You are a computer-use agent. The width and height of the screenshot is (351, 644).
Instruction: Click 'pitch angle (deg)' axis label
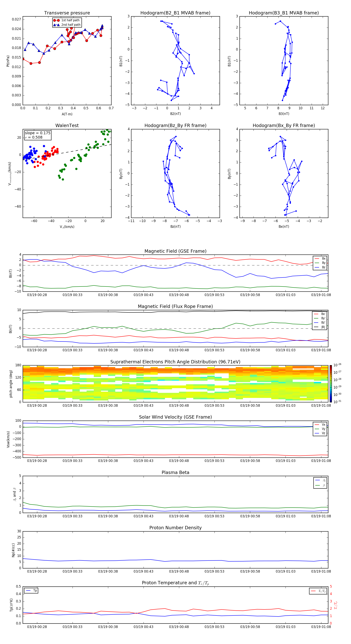click(11, 384)
